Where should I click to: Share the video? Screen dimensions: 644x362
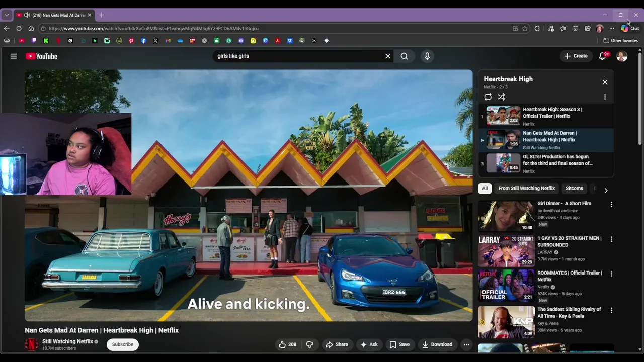point(337,344)
